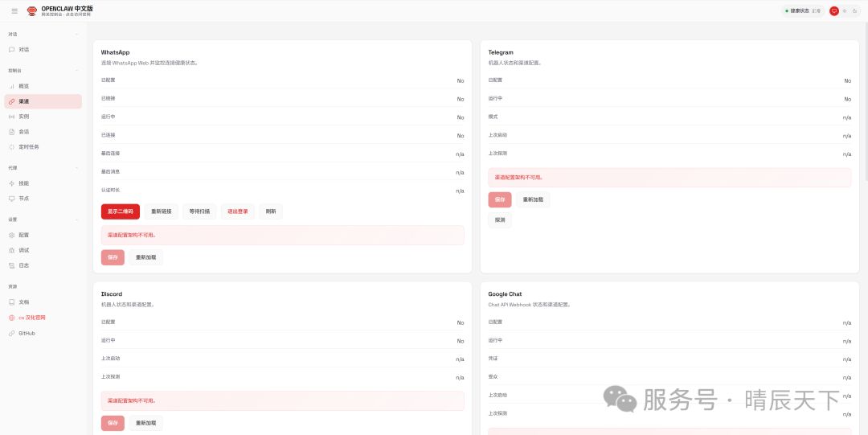Open 配置 via its gear icon

tap(12, 235)
